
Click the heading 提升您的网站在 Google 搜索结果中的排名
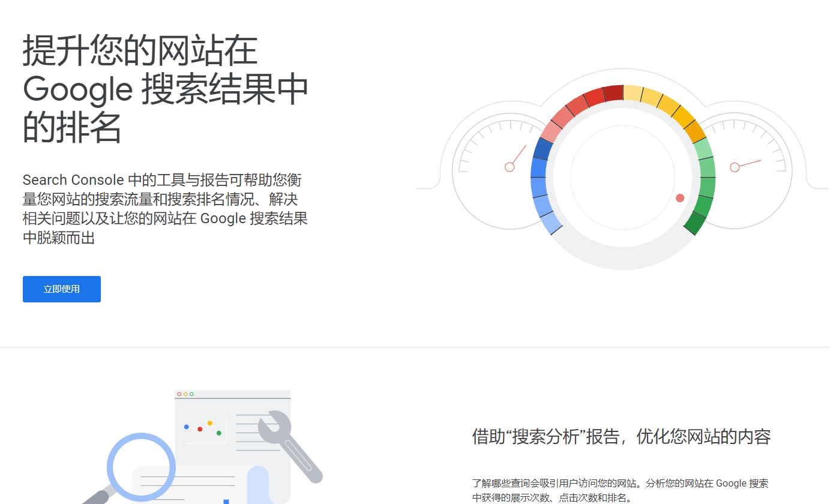165,89
